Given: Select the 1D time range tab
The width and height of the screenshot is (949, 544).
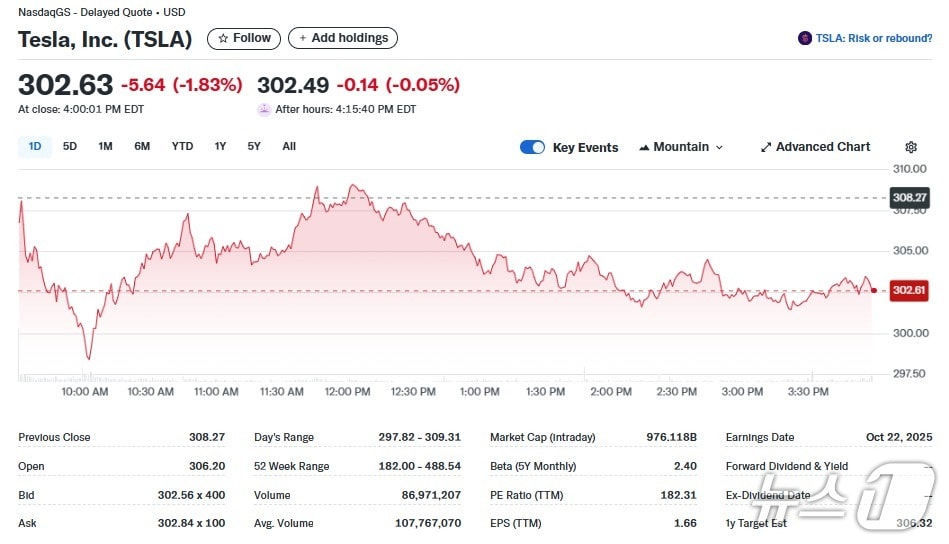Looking at the screenshot, I should 35,146.
